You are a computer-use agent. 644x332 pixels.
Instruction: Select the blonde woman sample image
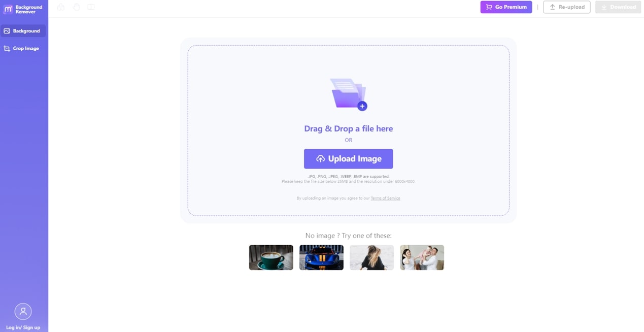coord(371,257)
